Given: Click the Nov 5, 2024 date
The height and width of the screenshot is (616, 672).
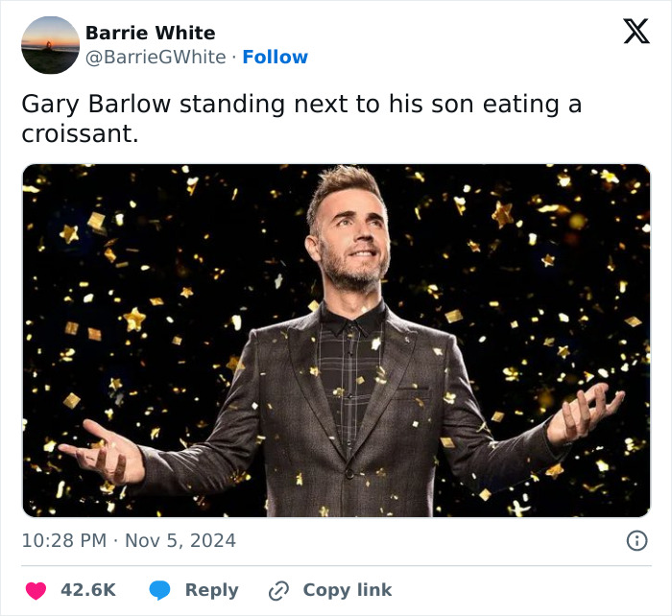Looking at the screenshot, I should coord(180,541).
